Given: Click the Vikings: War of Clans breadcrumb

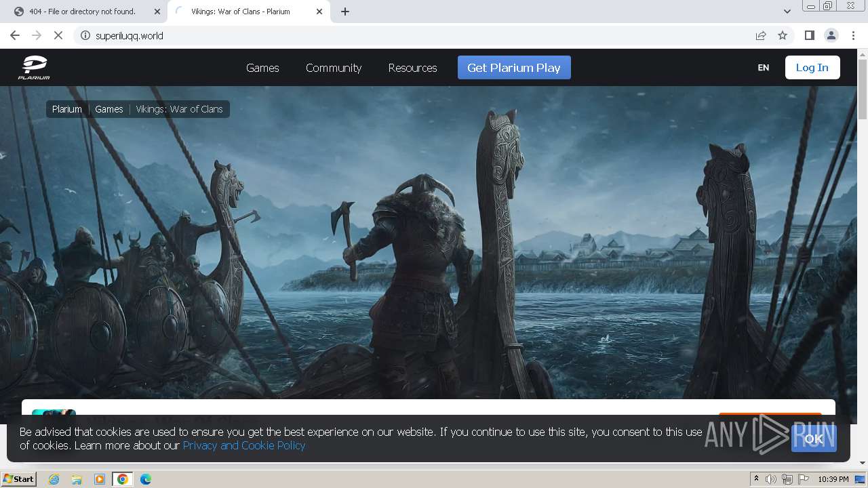Looking at the screenshot, I should pyautogui.click(x=179, y=109).
